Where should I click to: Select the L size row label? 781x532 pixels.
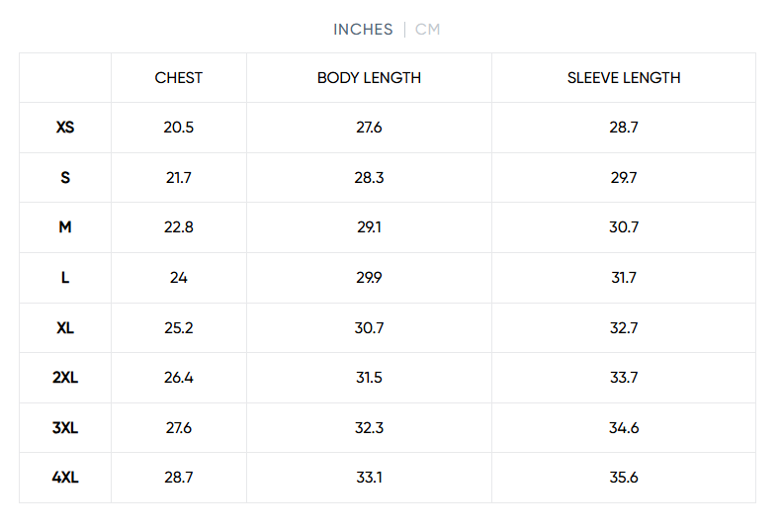coord(65,278)
